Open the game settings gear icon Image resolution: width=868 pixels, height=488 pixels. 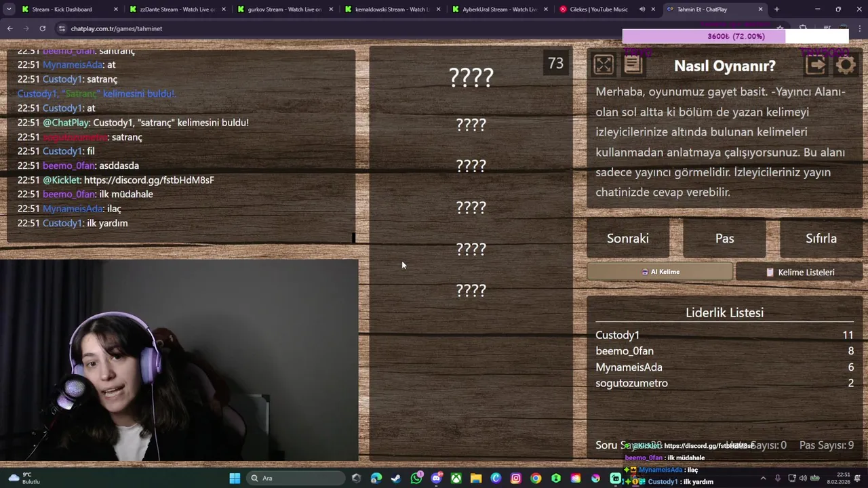point(846,65)
